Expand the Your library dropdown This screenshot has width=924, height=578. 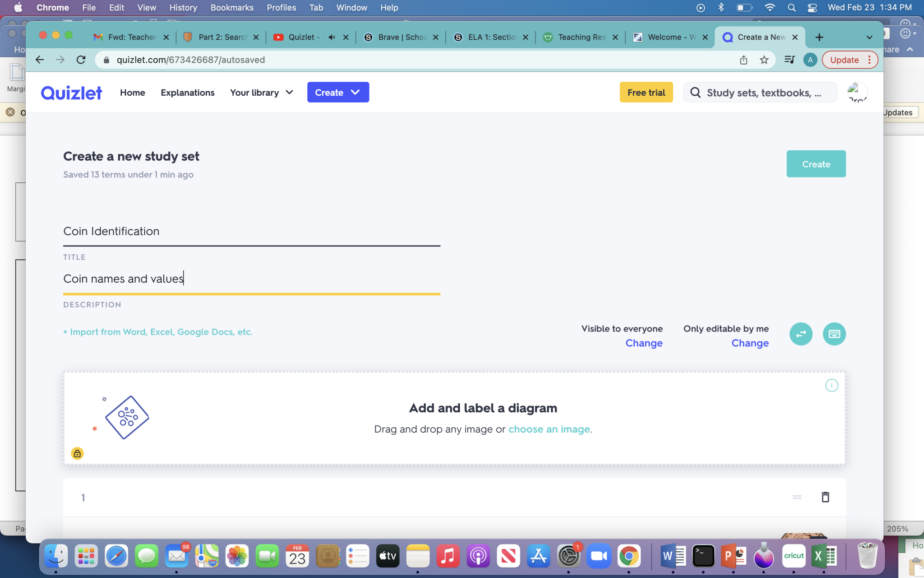point(262,93)
